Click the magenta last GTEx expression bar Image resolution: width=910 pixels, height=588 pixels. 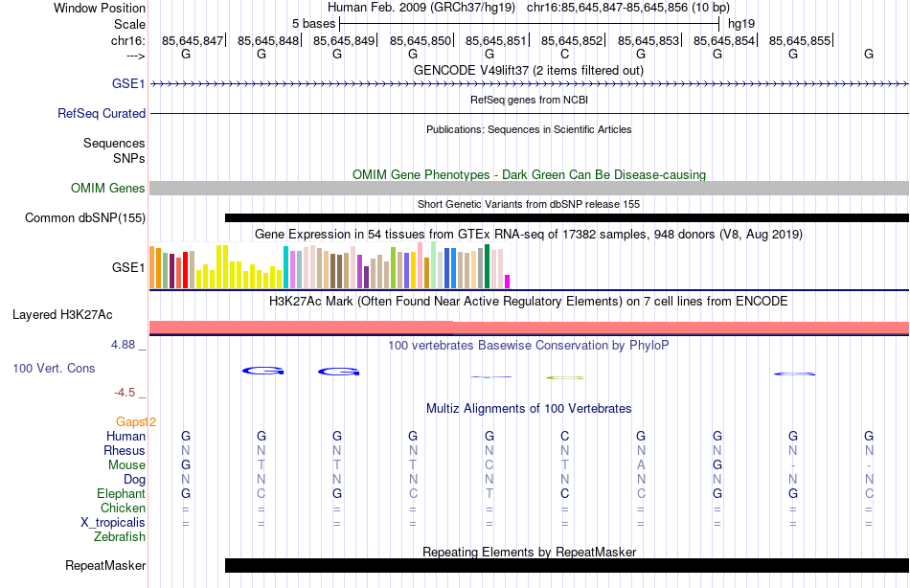pyautogui.click(x=508, y=282)
